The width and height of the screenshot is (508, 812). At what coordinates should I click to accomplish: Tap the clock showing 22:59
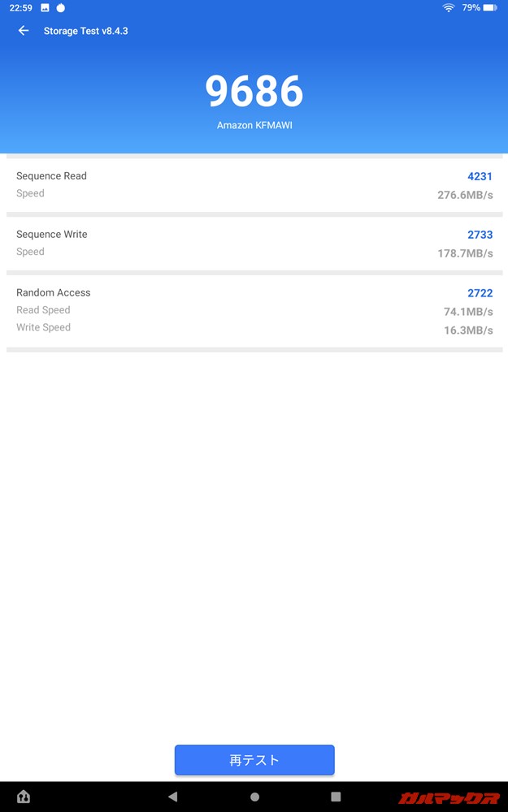20,7
